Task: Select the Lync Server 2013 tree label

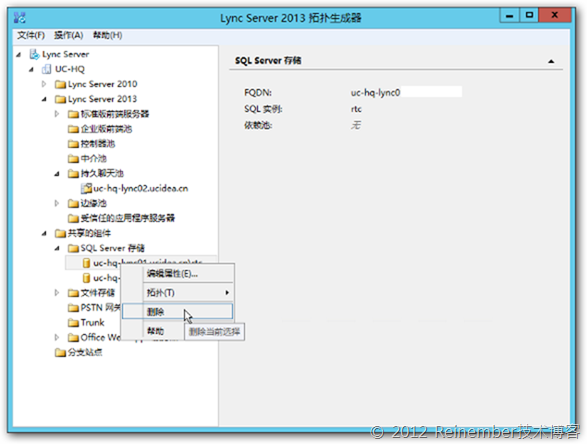Action: (x=103, y=99)
